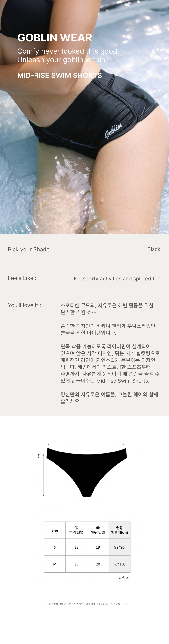Click the MID-RISE SWIM SHORTS title

pyautogui.click(x=60, y=75)
